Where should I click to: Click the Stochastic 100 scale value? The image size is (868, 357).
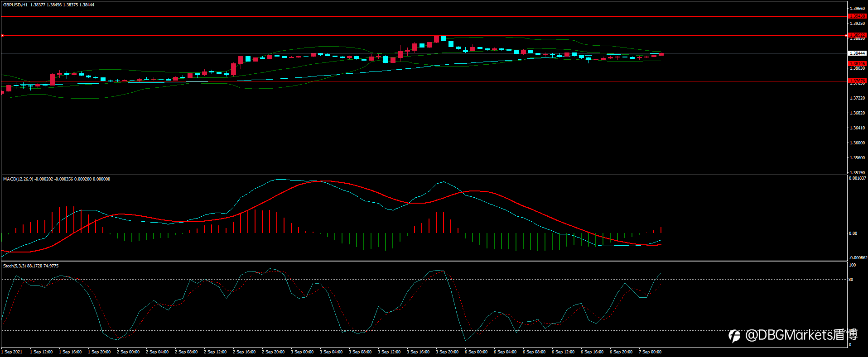pos(852,265)
